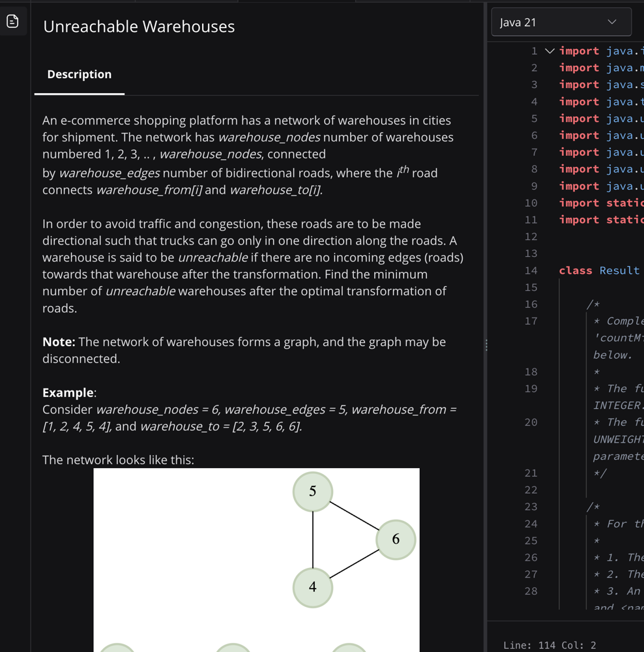The width and height of the screenshot is (644, 652).
Task: Click line number 23 in editor gutter
Action: (x=531, y=507)
